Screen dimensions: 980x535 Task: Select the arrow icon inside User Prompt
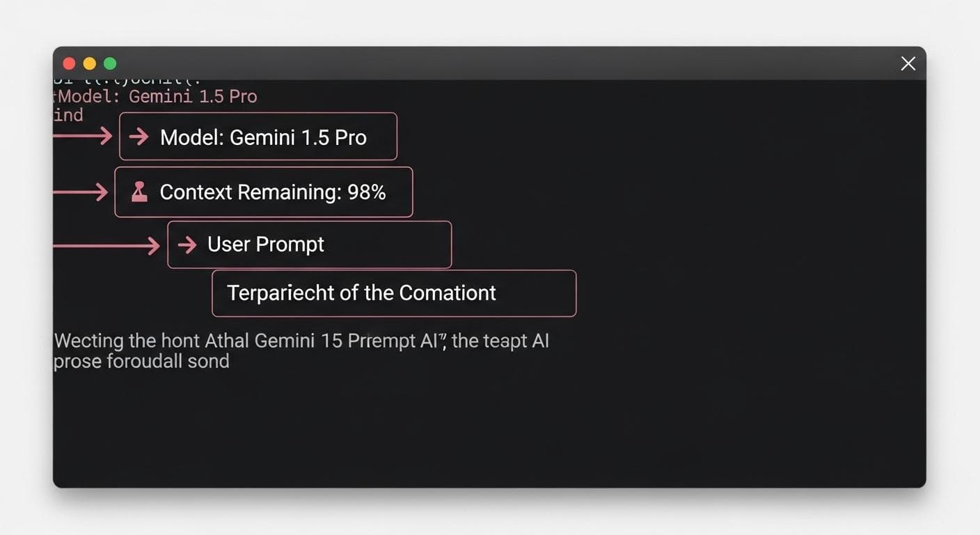187,245
